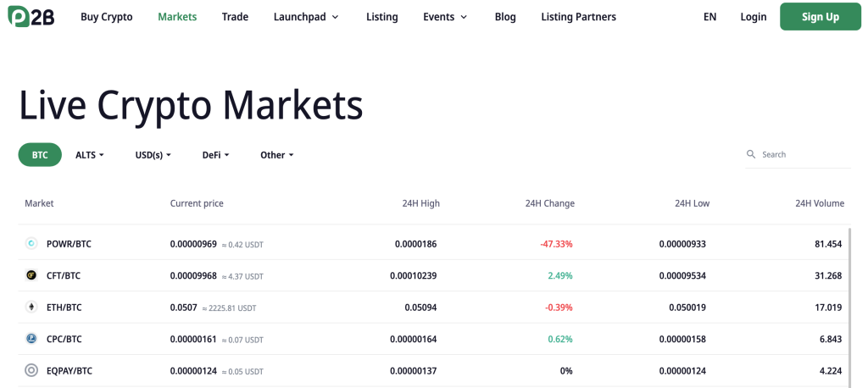
Task: Click the CFT coin icon
Action: [31, 275]
